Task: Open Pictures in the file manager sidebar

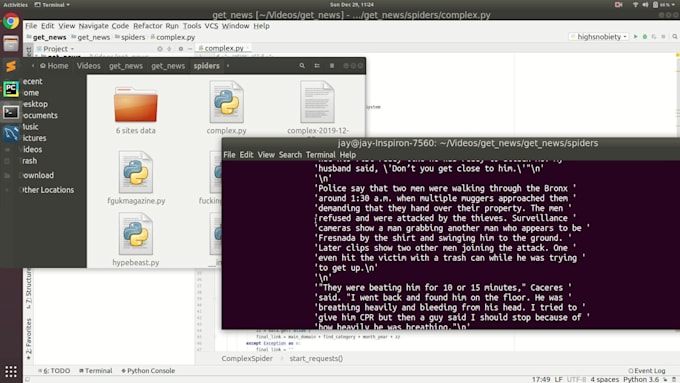Action: point(34,138)
